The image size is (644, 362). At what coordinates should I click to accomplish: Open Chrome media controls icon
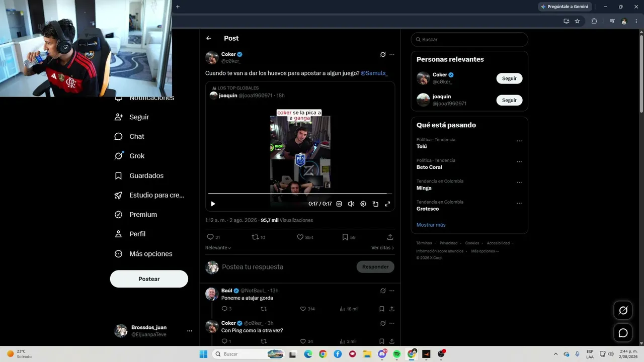612,21
